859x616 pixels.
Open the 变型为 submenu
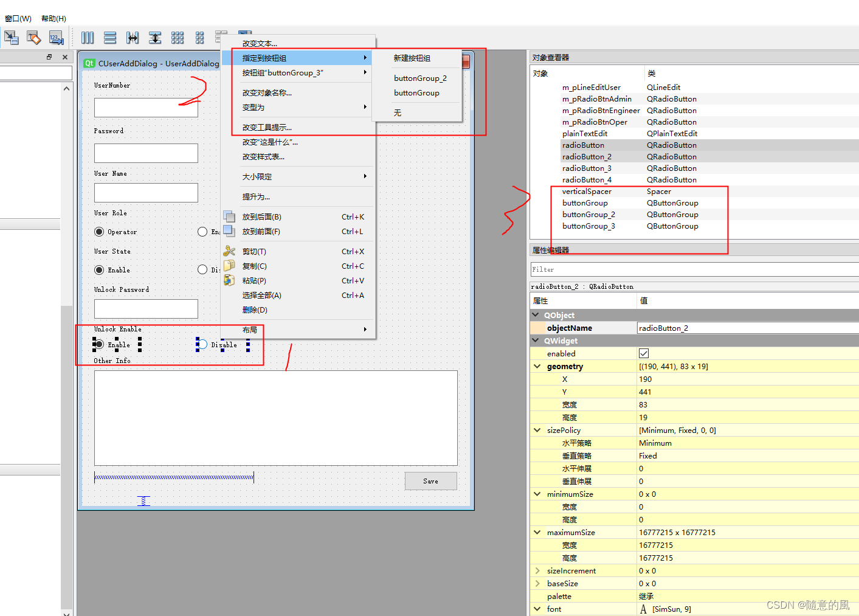[298, 107]
